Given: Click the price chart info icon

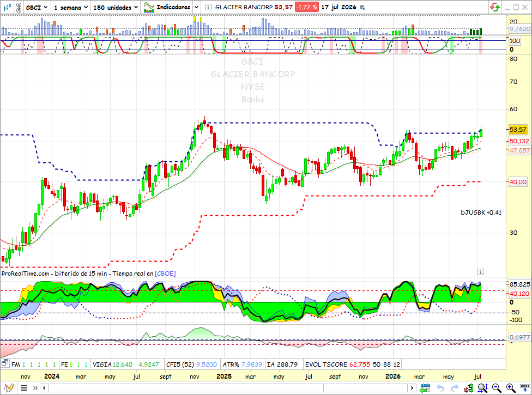Looking at the screenshot, I should click(x=480, y=271).
